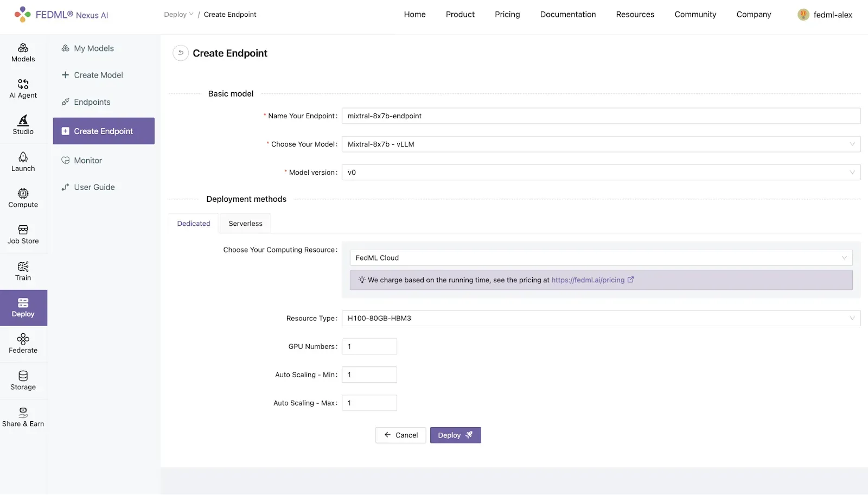Image resolution: width=868 pixels, height=495 pixels.
Task: Click the Monitor icon in submenu
Action: [65, 160]
